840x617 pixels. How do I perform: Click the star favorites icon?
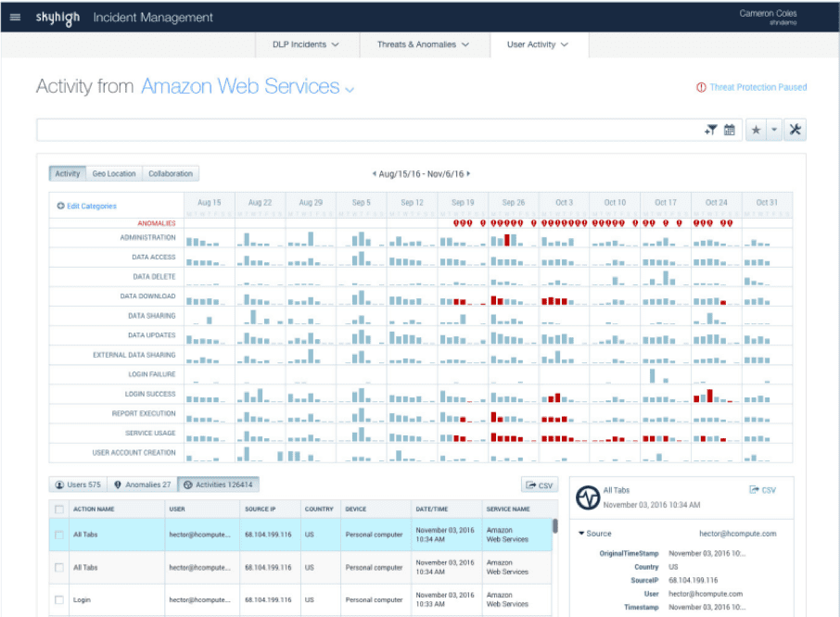(x=756, y=130)
